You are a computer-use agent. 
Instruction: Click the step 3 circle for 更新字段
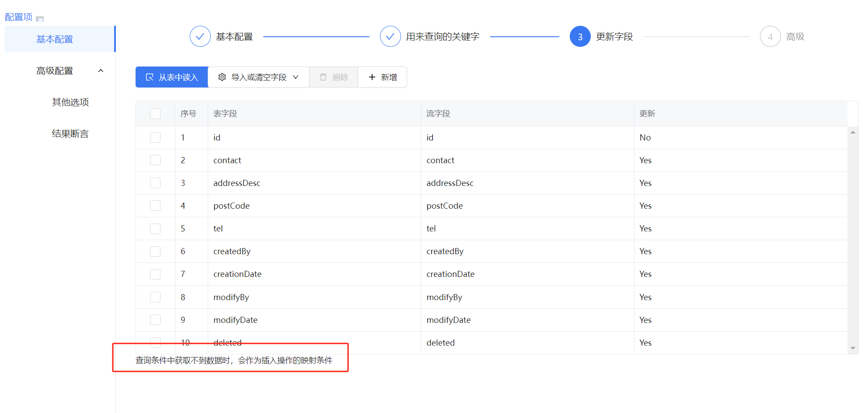pos(580,36)
